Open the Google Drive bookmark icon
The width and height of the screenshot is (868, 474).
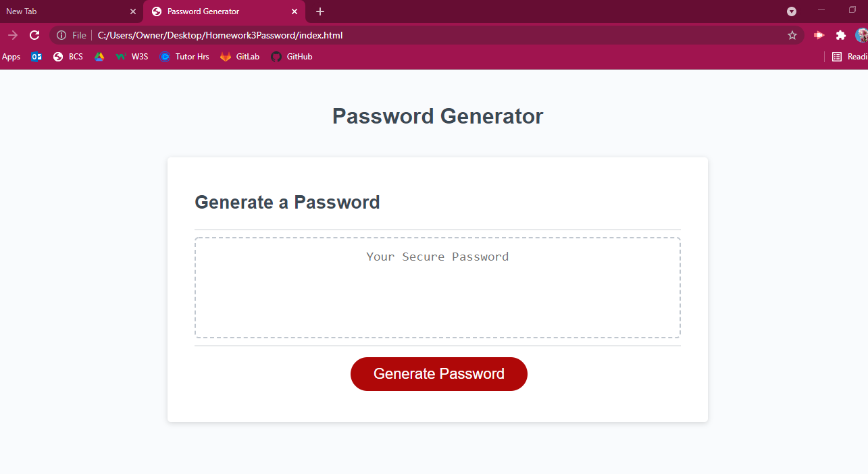pos(99,57)
